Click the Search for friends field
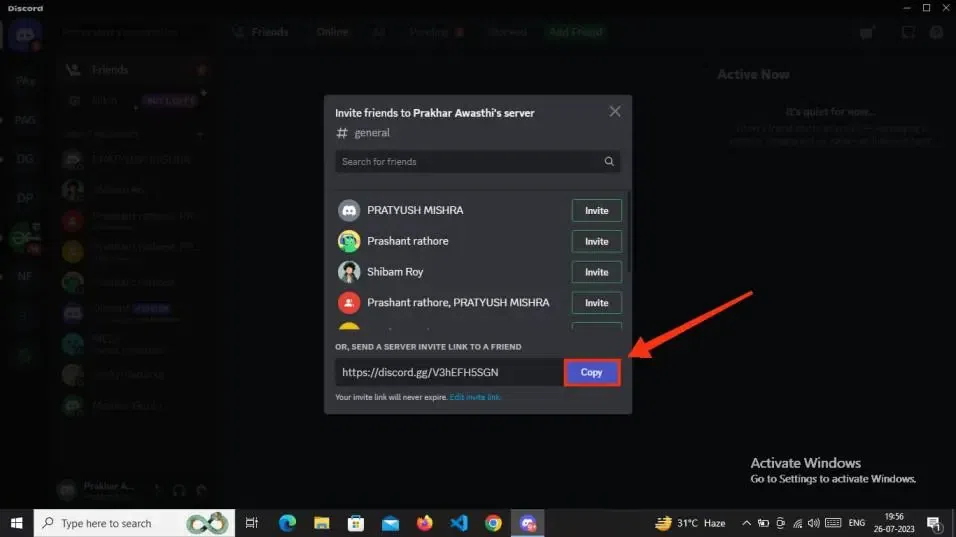Screen dimensions: 956x537 click(x=477, y=162)
